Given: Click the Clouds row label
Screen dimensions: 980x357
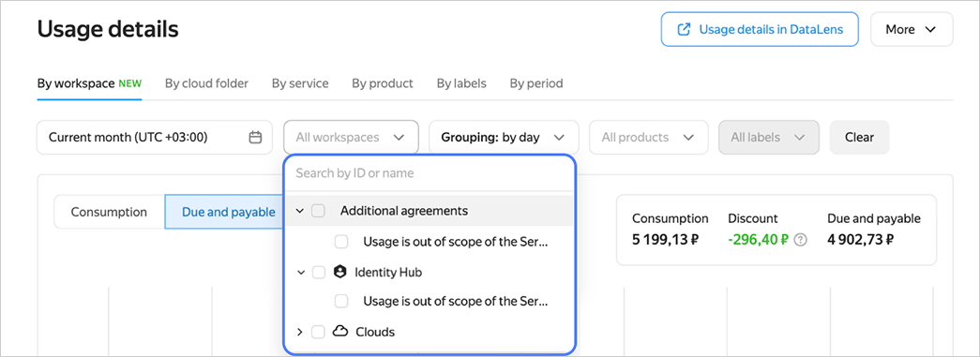Looking at the screenshot, I should point(375,332).
